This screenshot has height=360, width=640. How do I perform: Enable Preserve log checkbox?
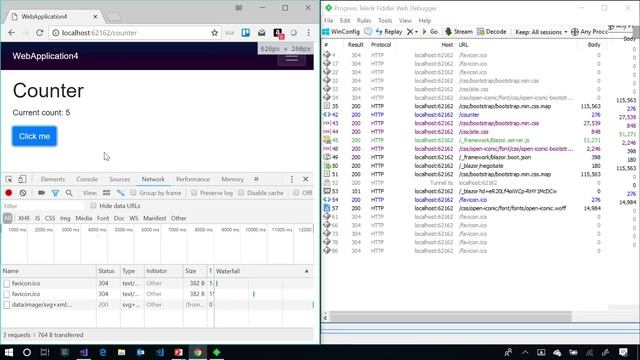pyautogui.click(x=194, y=193)
